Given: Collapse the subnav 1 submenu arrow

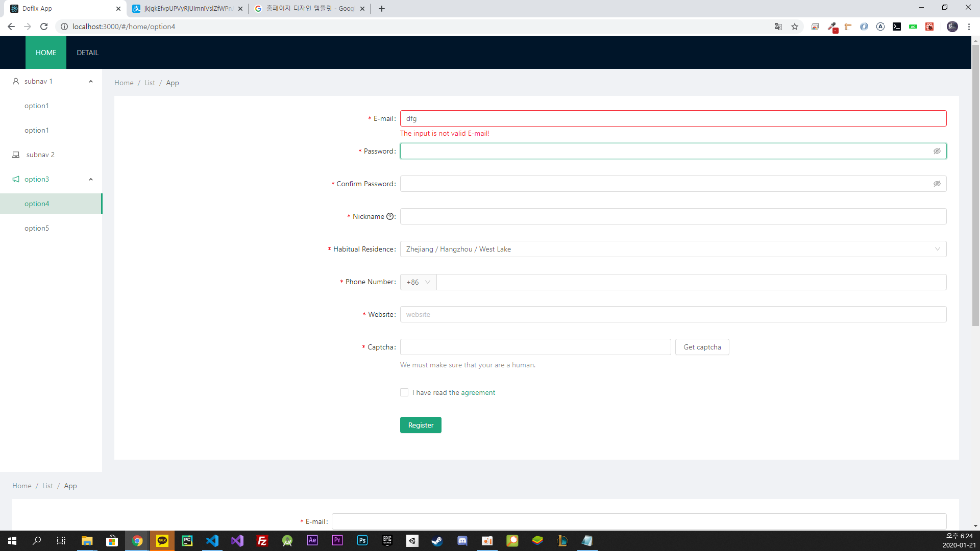Looking at the screenshot, I should click(x=91, y=81).
